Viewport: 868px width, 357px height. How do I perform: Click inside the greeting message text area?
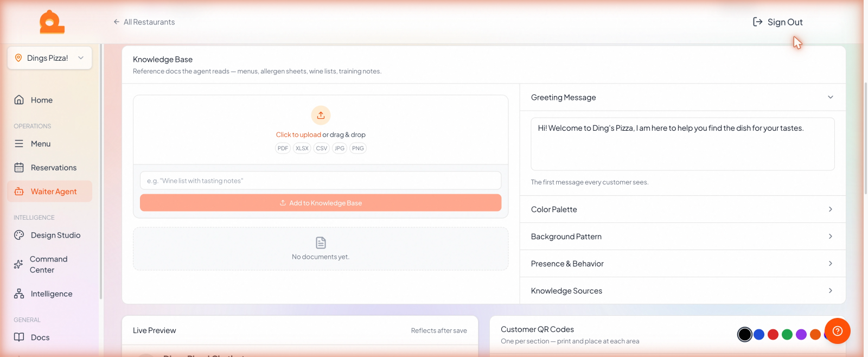[682, 144]
